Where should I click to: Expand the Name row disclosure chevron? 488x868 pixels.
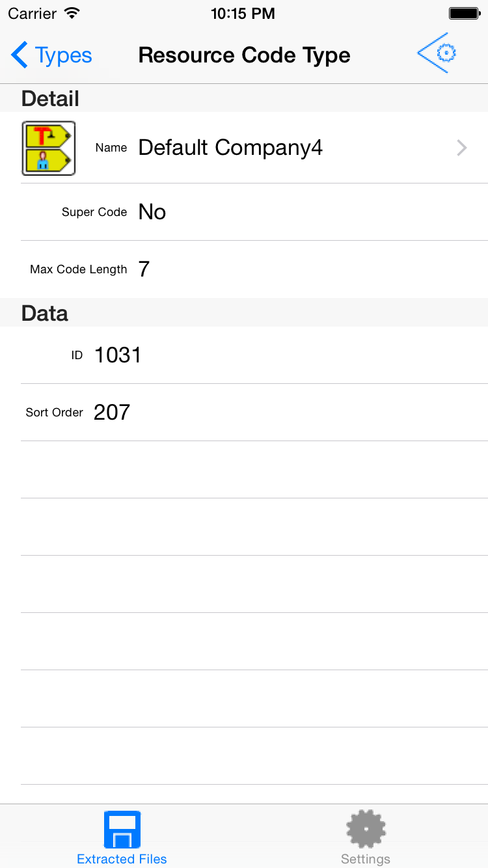461,148
